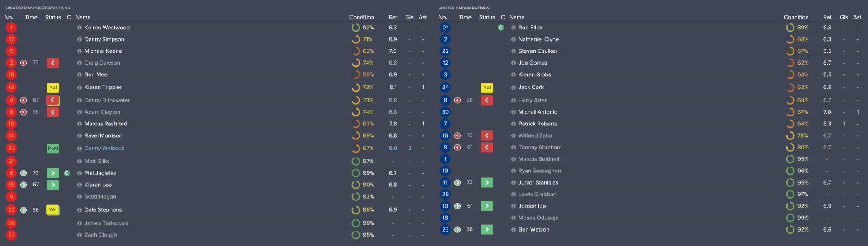Image resolution: width=868 pixels, height=246 pixels.
Task: Click Junior Stanislas's green substituted-on icon
Action: (486, 182)
